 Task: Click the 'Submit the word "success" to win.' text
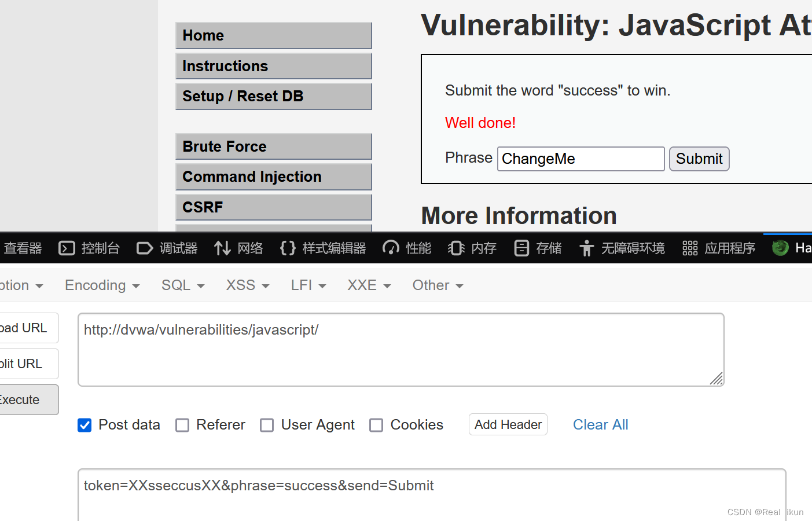coord(558,91)
